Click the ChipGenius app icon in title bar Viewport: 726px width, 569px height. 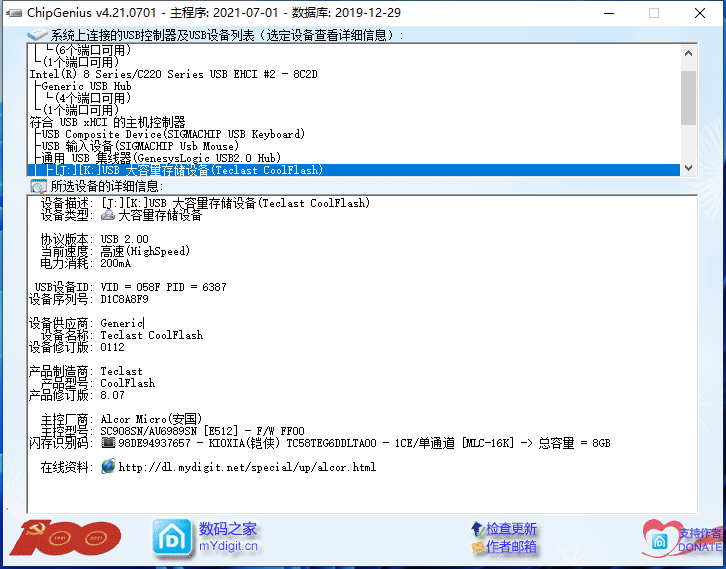click(13, 13)
